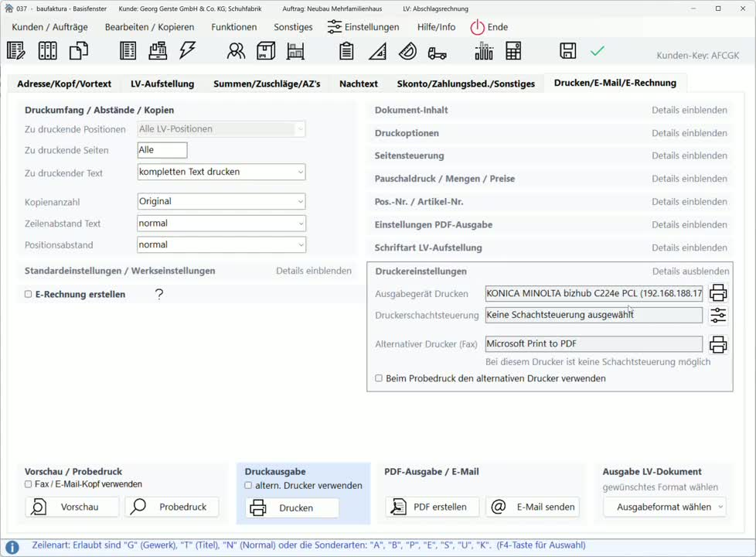756x557 pixels.
Task: Expand the 'Zu druckender Text' combo box
Action: point(221,172)
